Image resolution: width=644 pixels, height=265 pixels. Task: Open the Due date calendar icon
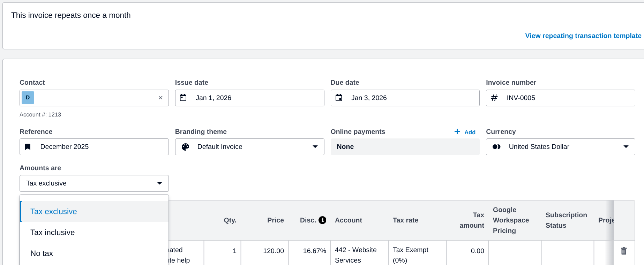pos(339,98)
